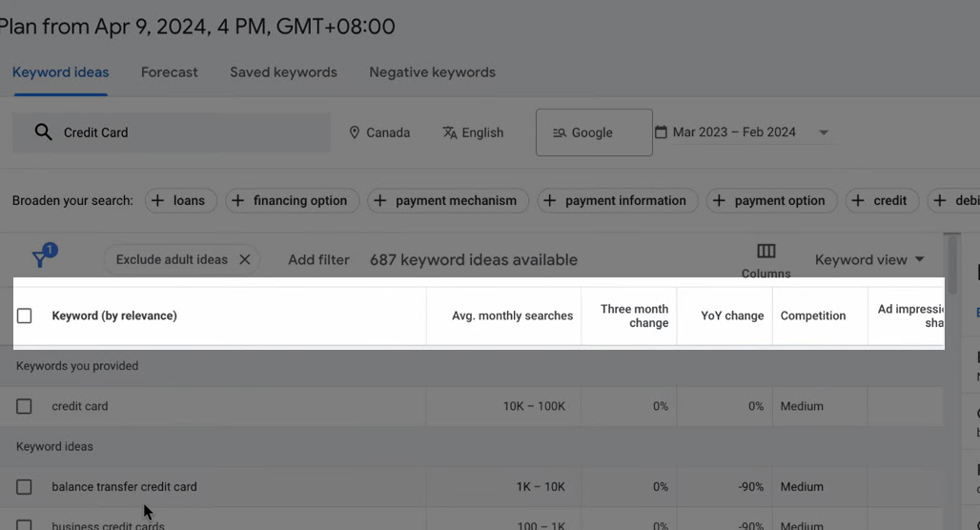Open the Keyword view dropdown
This screenshot has height=530, width=980.
pos(869,259)
